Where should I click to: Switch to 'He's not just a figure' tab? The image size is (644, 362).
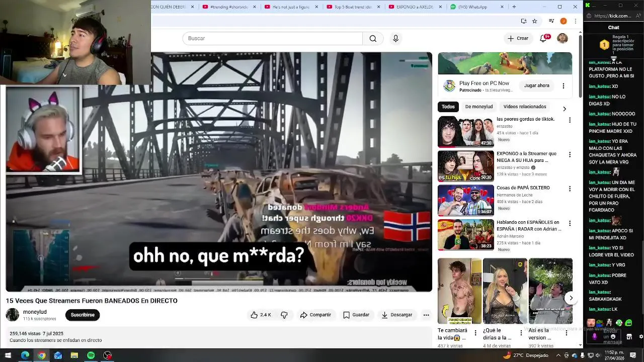click(x=291, y=7)
